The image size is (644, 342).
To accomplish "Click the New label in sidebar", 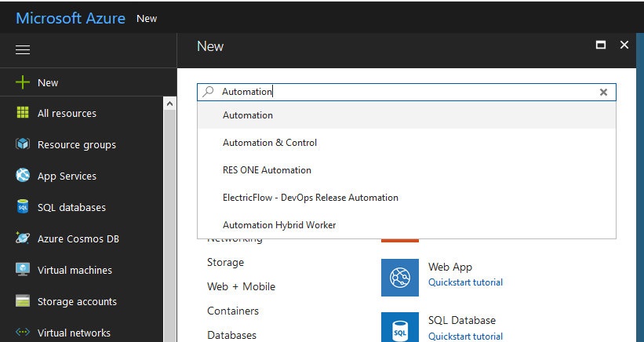I will (x=48, y=82).
